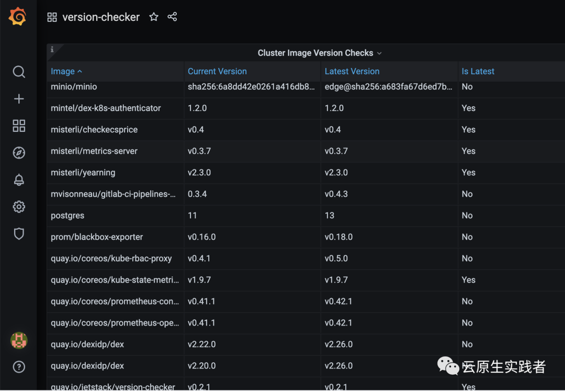Click dex current version v2.20.0
The height and width of the screenshot is (392, 565).
coord(202,366)
